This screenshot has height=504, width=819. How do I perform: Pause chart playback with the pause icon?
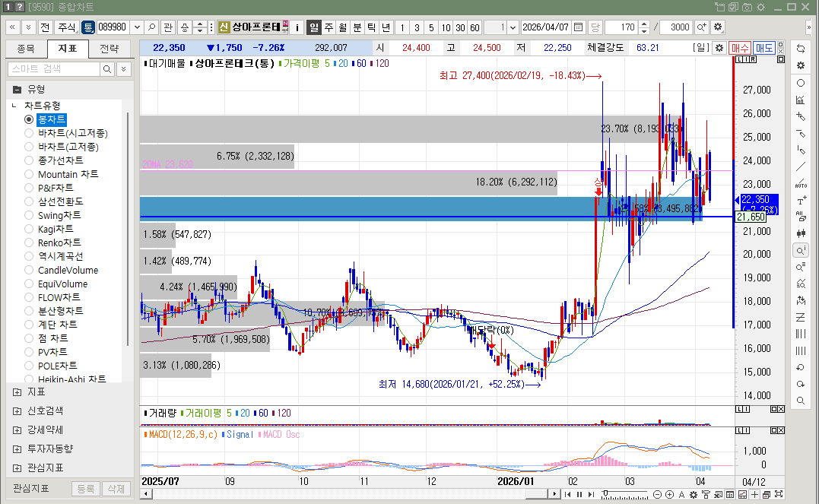pos(579,494)
